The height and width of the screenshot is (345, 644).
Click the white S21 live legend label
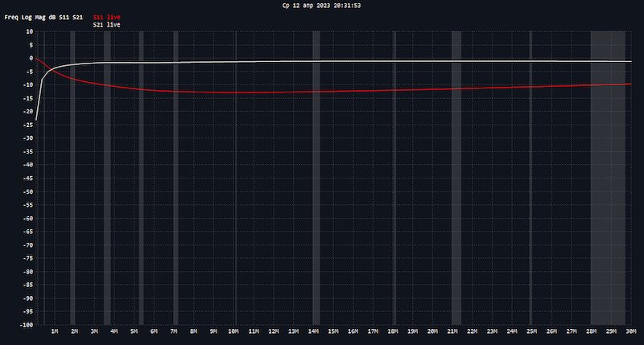tap(106, 25)
